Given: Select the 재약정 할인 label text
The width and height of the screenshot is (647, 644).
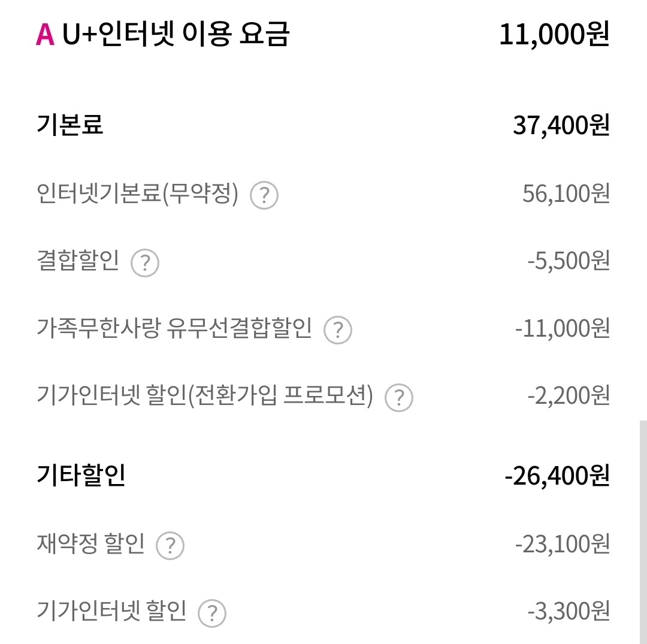Looking at the screenshot, I should [90, 545].
